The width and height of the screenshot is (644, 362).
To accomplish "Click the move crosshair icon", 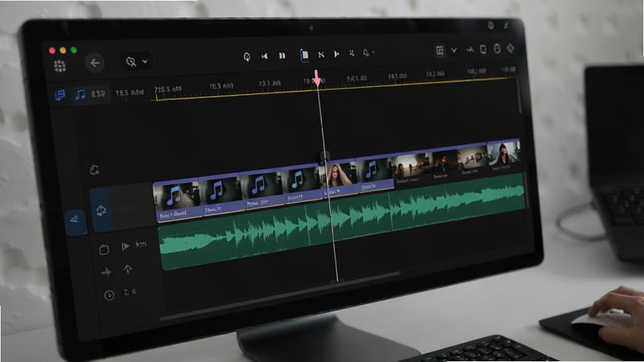I will pos(106,272).
